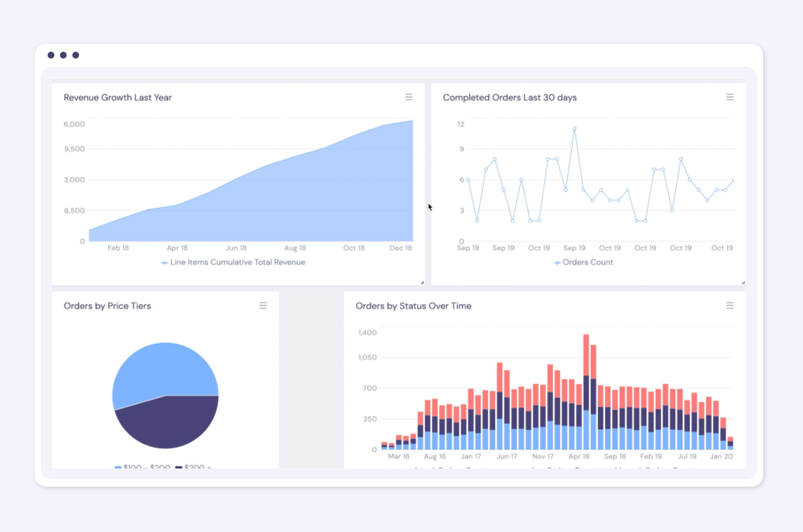
Task: Click the Feb 18 axis label
Action: click(x=118, y=248)
